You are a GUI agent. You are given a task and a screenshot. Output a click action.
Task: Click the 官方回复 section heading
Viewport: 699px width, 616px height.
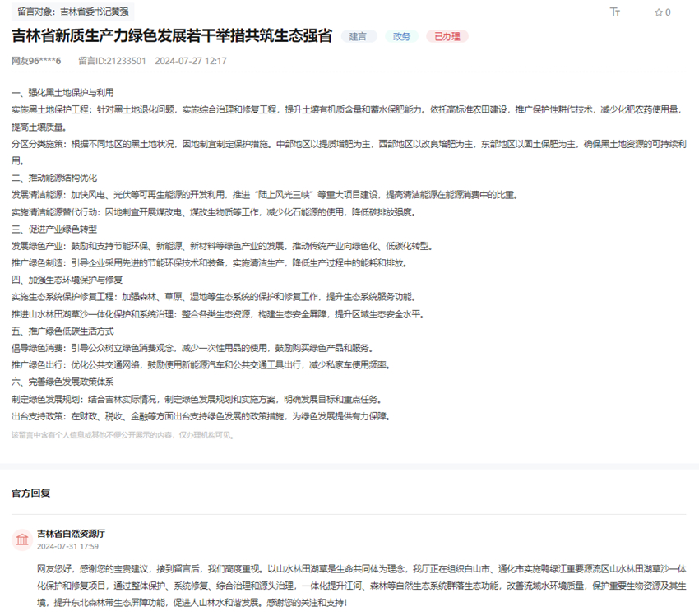pos(31,493)
